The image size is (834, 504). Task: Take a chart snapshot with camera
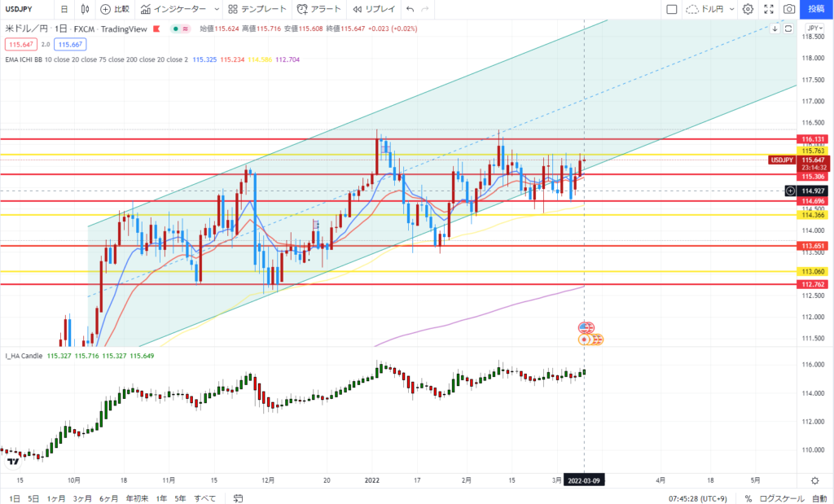click(x=789, y=9)
